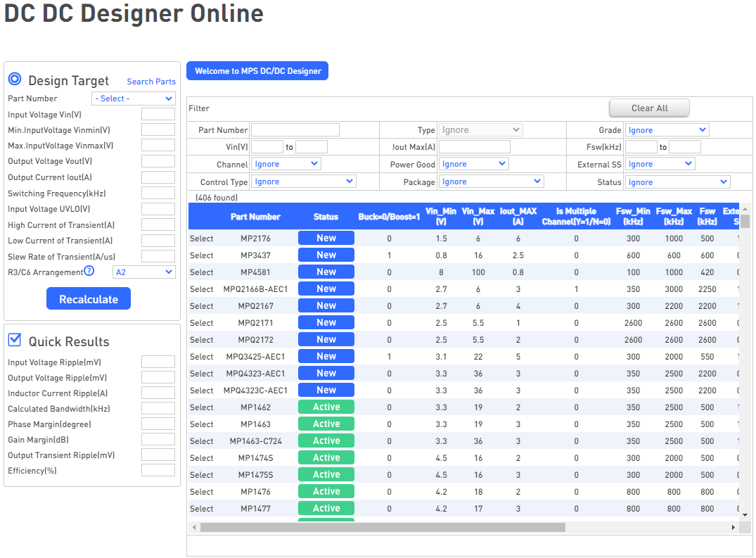Open the Package filter dropdown
Viewport: 756px width, 558px height.
[491, 181]
